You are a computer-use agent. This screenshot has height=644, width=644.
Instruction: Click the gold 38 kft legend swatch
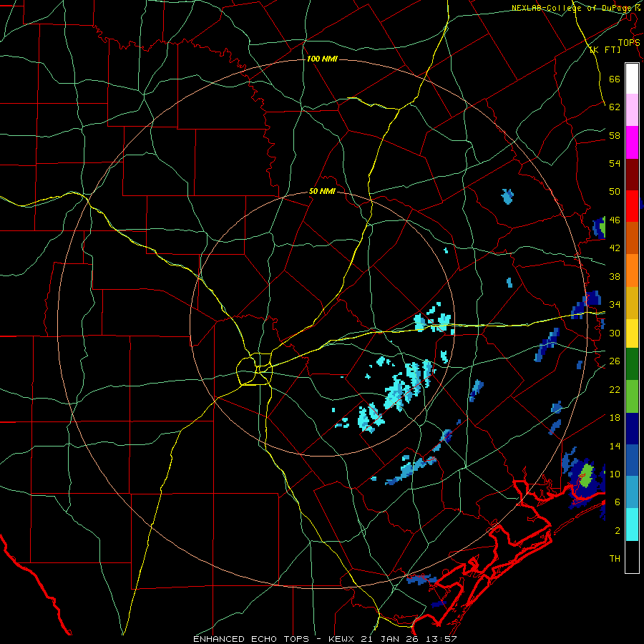[632, 303]
